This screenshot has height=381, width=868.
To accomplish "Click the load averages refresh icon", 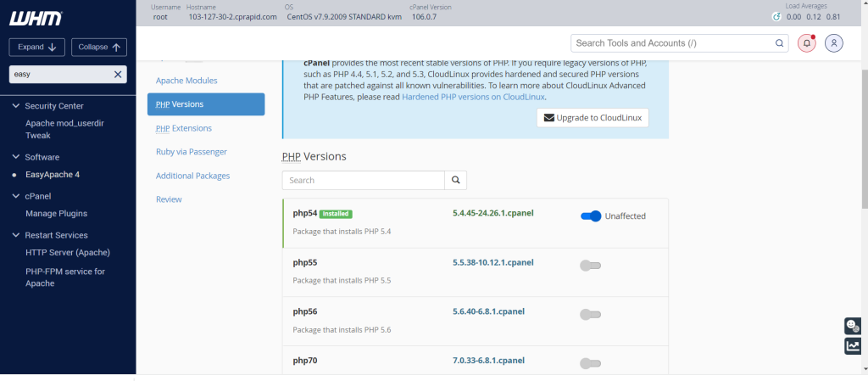I will click(776, 17).
